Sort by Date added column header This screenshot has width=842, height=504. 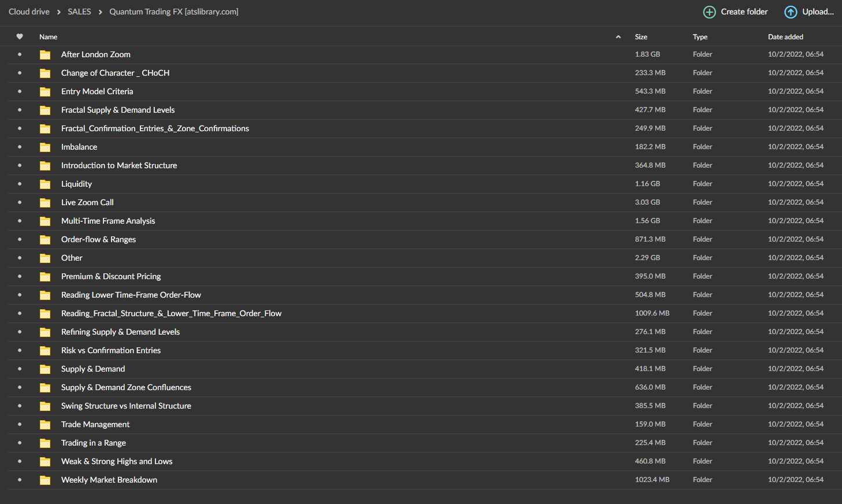pyautogui.click(x=785, y=37)
